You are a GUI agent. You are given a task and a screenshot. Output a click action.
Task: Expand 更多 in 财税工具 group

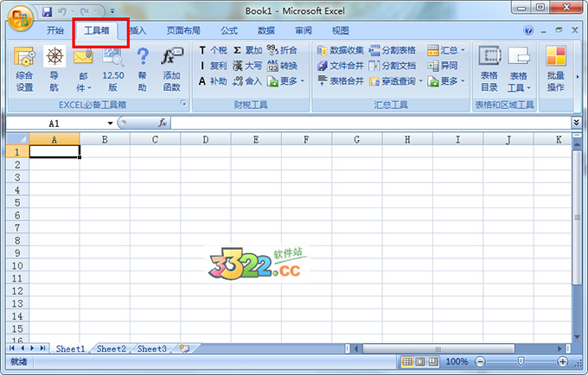coord(303,81)
